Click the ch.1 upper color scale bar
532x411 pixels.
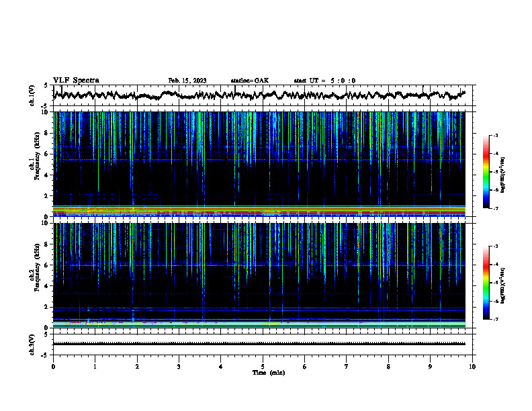[486, 172]
